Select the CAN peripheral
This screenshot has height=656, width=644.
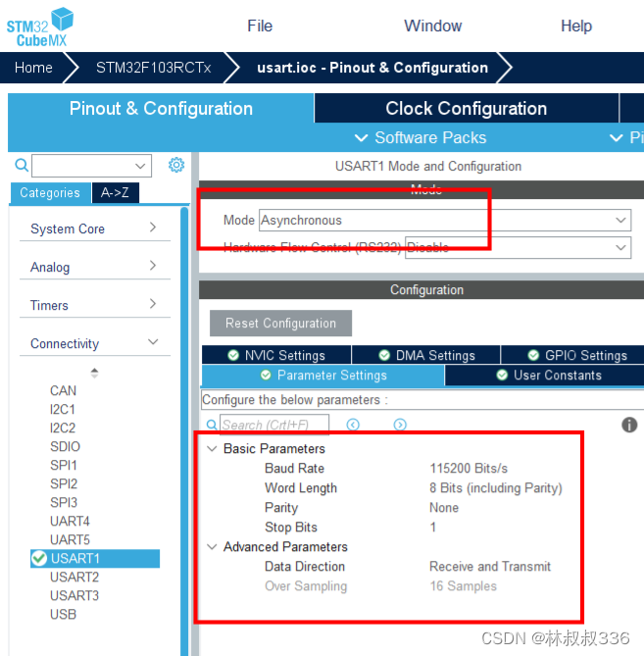63,390
